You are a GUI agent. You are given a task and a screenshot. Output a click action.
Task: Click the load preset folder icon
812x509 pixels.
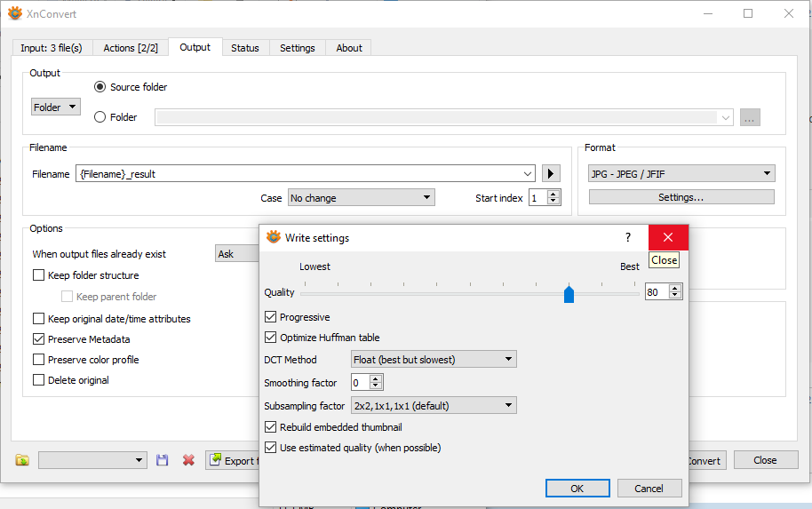22,460
